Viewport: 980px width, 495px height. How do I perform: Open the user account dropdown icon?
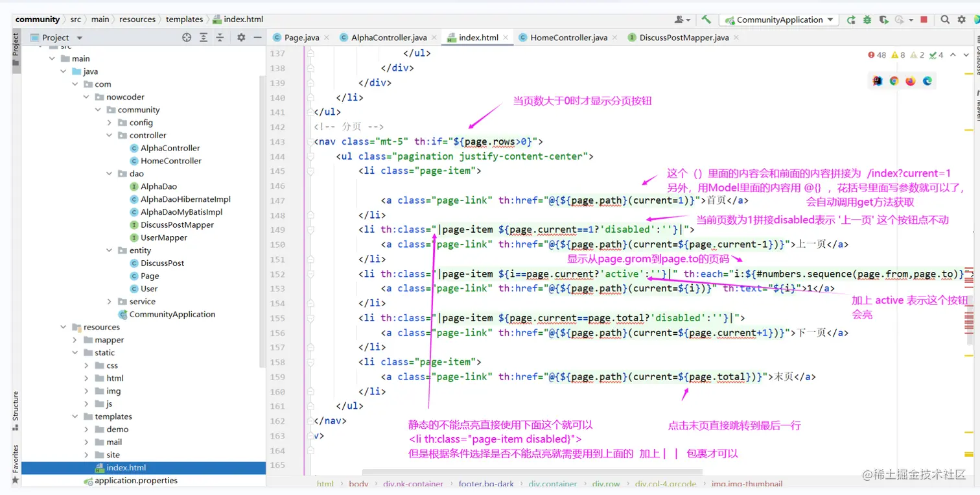[682, 19]
